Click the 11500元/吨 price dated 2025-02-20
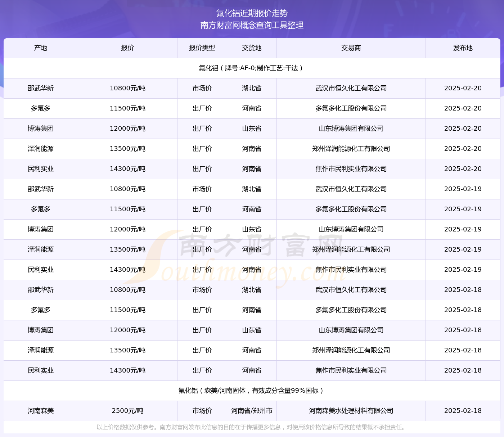 (127, 108)
